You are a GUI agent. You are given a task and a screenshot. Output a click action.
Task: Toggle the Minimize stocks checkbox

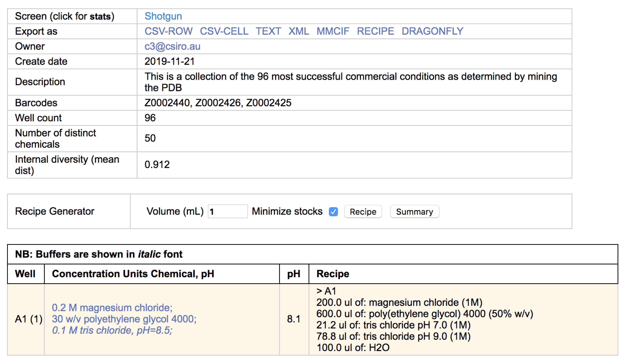point(333,212)
